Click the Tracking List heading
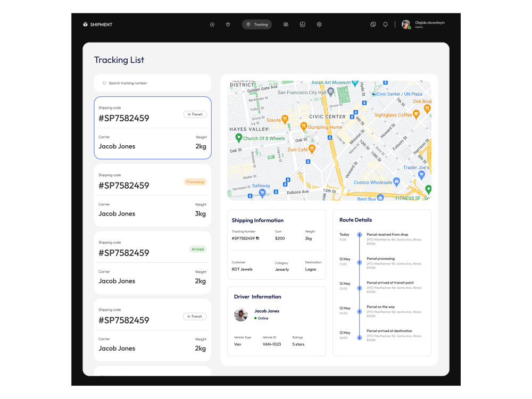The image size is (532, 399). [x=119, y=60]
